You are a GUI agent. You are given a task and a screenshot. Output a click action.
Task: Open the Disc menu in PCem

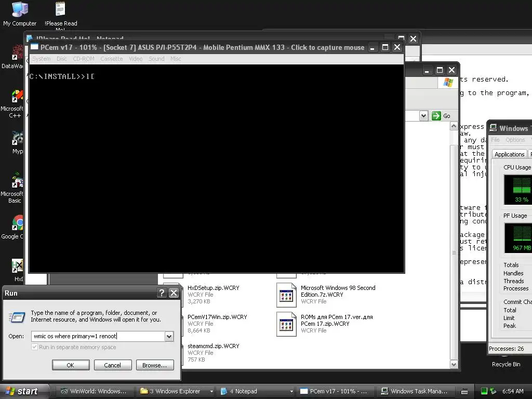click(x=61, y=59)
